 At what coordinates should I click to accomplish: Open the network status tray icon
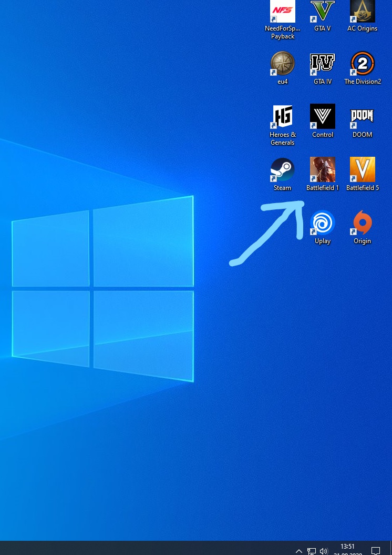pos(312,551)
